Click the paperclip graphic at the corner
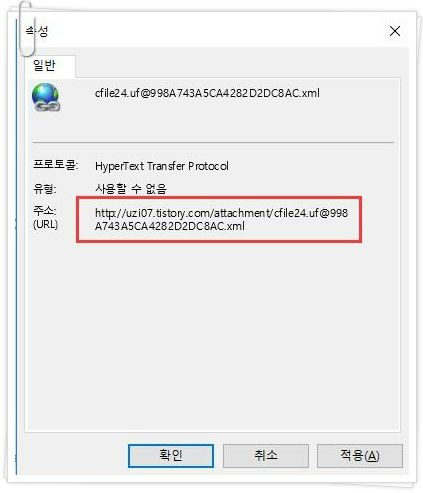Screen dimensions: 423x493 coord(27,28)
